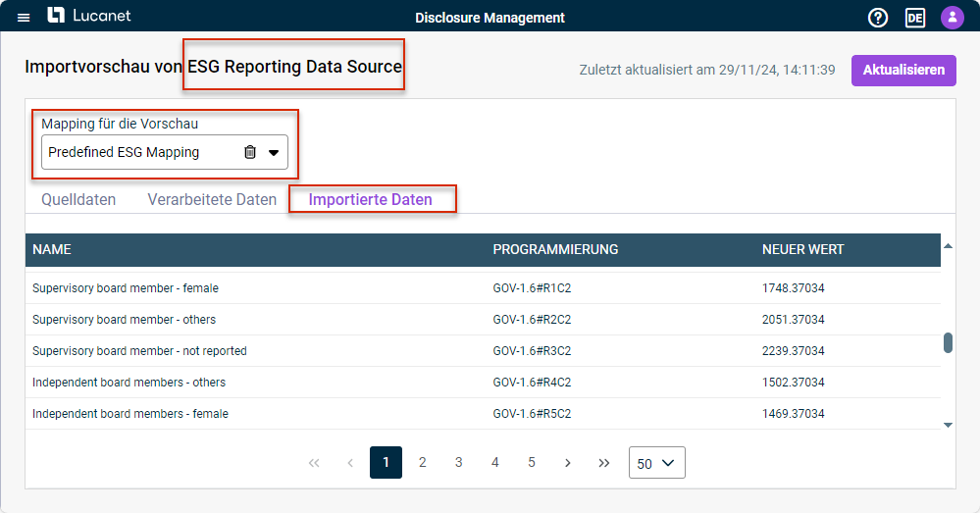Select current page 1 button
Screen dimensions: 980x513
point(386,462)
